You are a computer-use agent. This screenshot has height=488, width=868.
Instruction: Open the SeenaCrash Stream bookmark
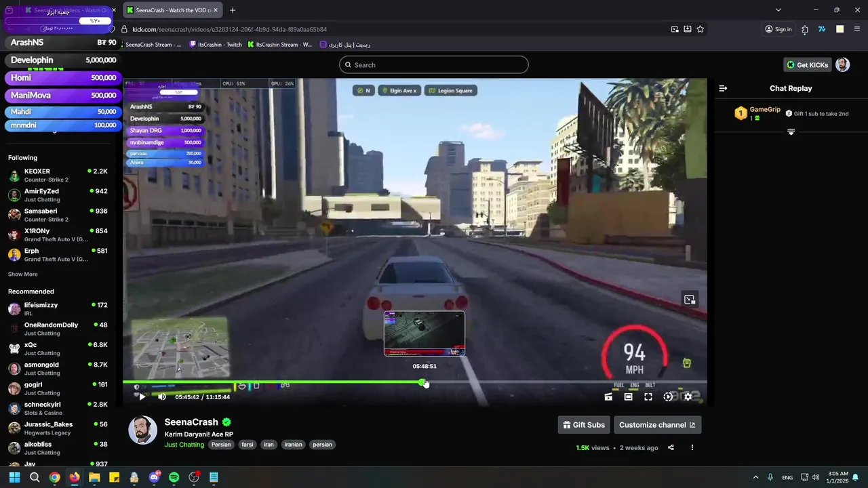pos(151,45)
